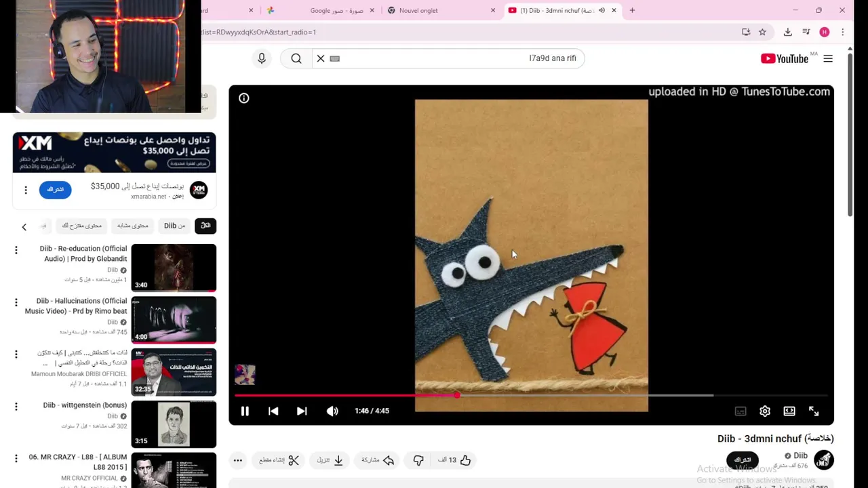Open options for Mamoun Moubarak video
The height and width of the screenshot is (488, 868).
tap(16, 354)
